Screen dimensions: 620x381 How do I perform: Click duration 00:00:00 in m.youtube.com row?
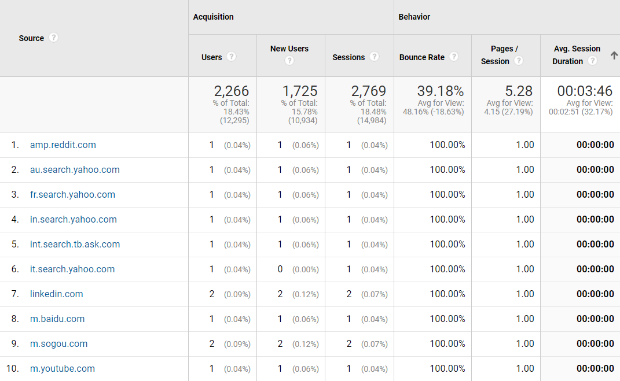click(595, 369)
